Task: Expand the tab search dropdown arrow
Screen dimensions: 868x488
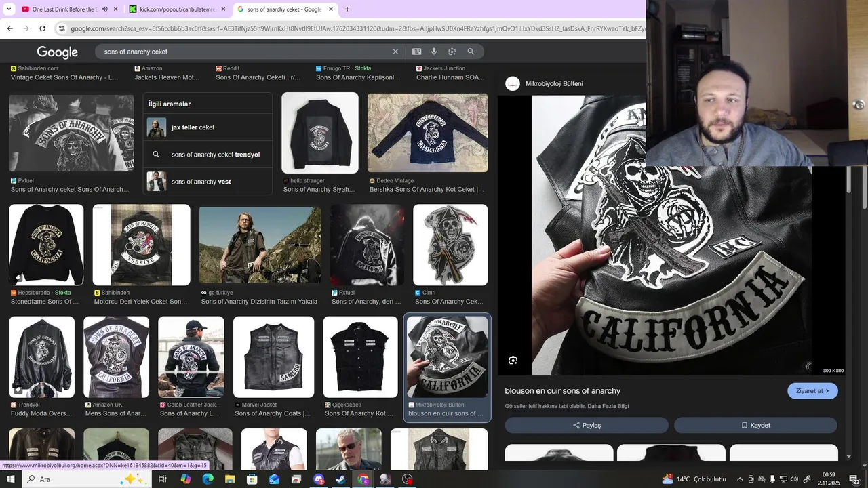Action: coord(9,9)
